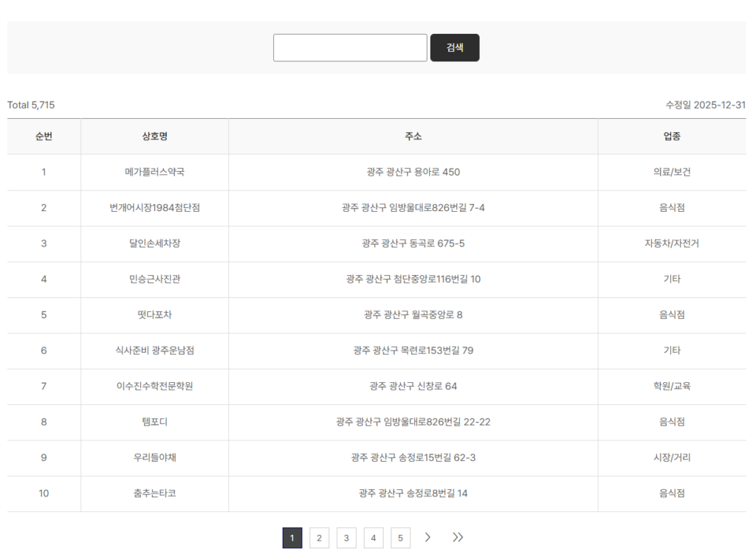Click the 춤추는타코 store name
Image resolution: width=756 pixels, height=557 pixels.
pyautogui.click(x=154, y=493)
